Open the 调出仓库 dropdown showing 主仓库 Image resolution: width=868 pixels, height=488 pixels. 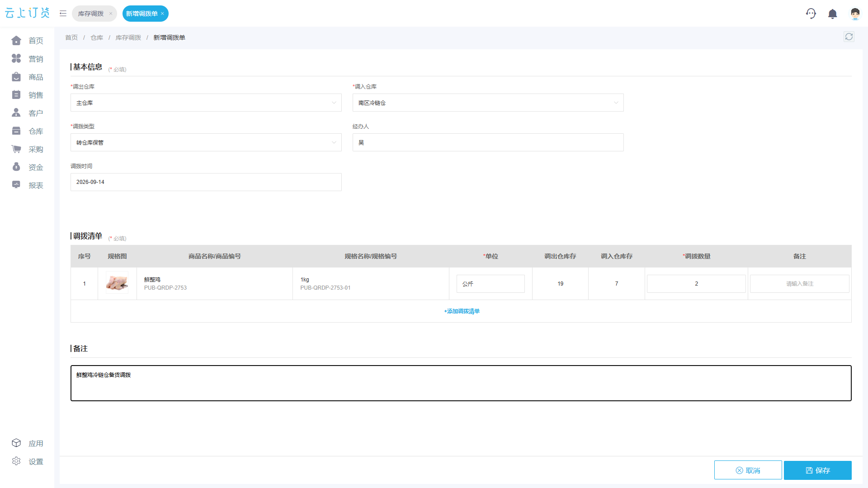click(x=206, y=103)
